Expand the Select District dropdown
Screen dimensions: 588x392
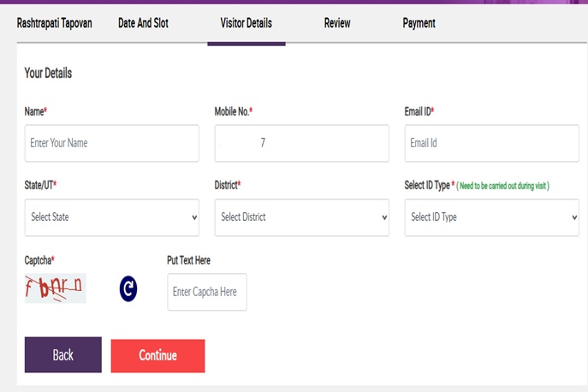[302, 217]
